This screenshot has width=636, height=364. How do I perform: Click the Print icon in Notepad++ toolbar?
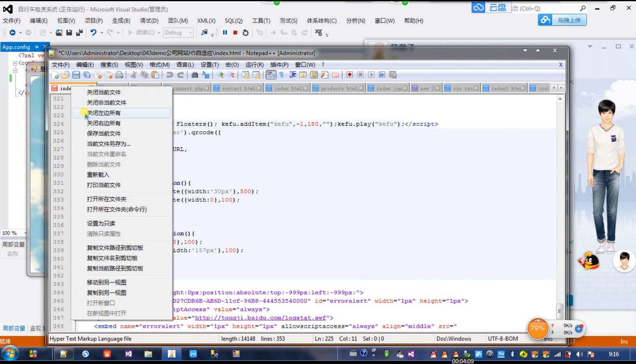(119, 75)
